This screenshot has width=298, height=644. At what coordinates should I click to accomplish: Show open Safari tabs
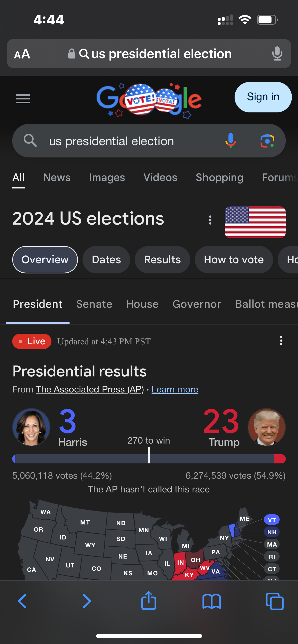click(275, 601)
